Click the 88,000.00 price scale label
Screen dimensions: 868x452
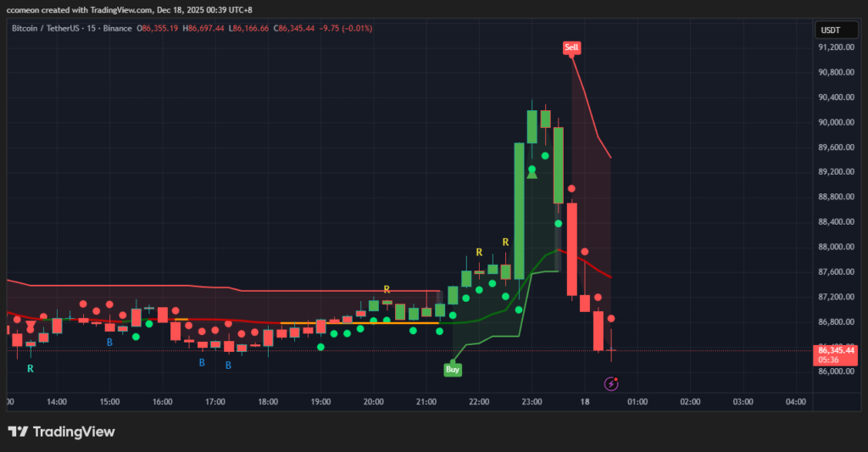[836, 247]
